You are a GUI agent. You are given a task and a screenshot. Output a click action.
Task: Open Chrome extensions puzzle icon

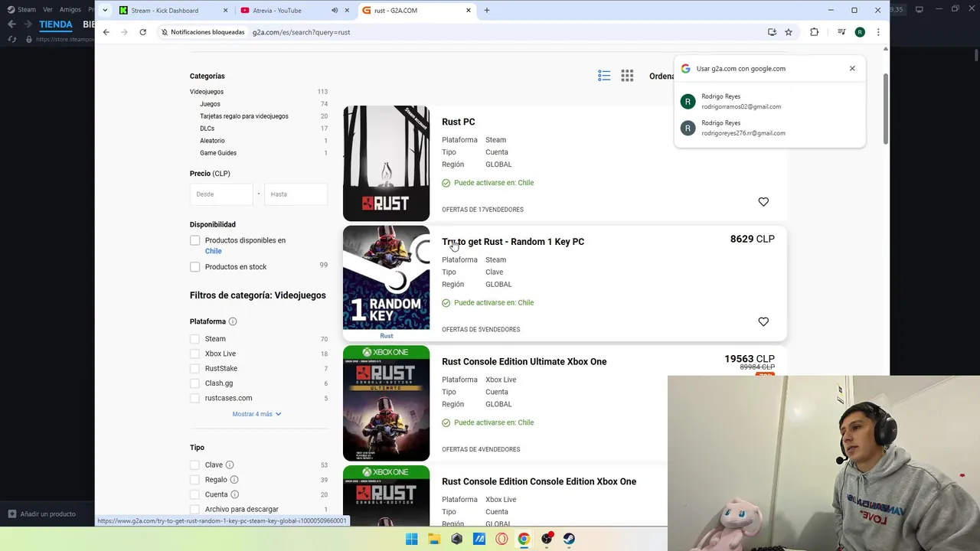(814, 32)
